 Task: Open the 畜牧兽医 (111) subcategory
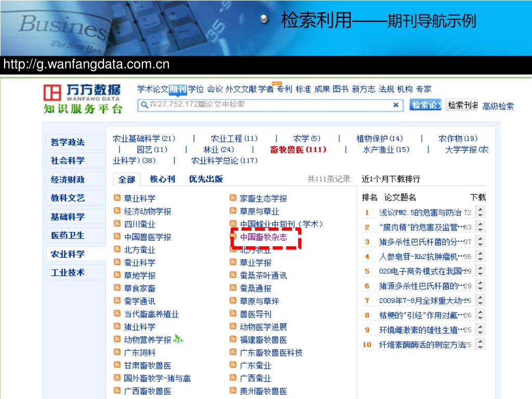(298, 149)
